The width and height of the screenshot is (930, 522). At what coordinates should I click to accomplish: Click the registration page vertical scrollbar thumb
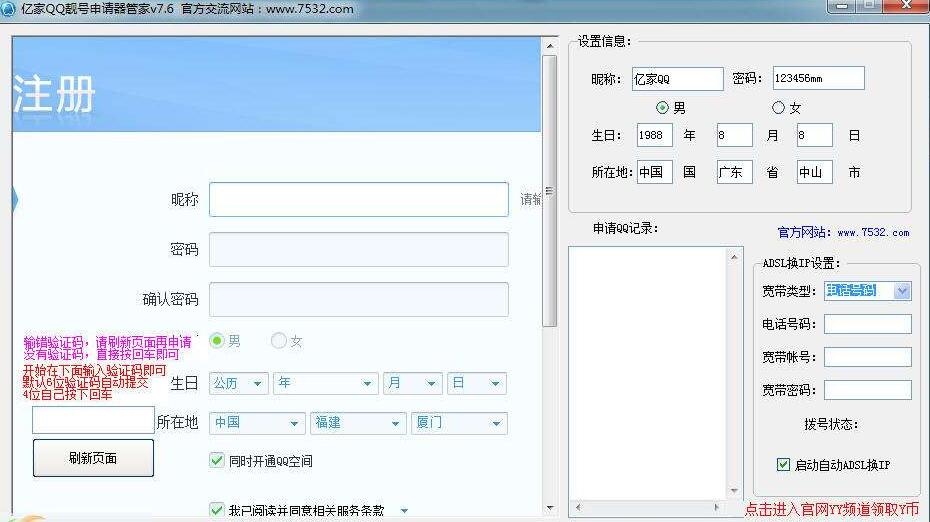(550, 191)
